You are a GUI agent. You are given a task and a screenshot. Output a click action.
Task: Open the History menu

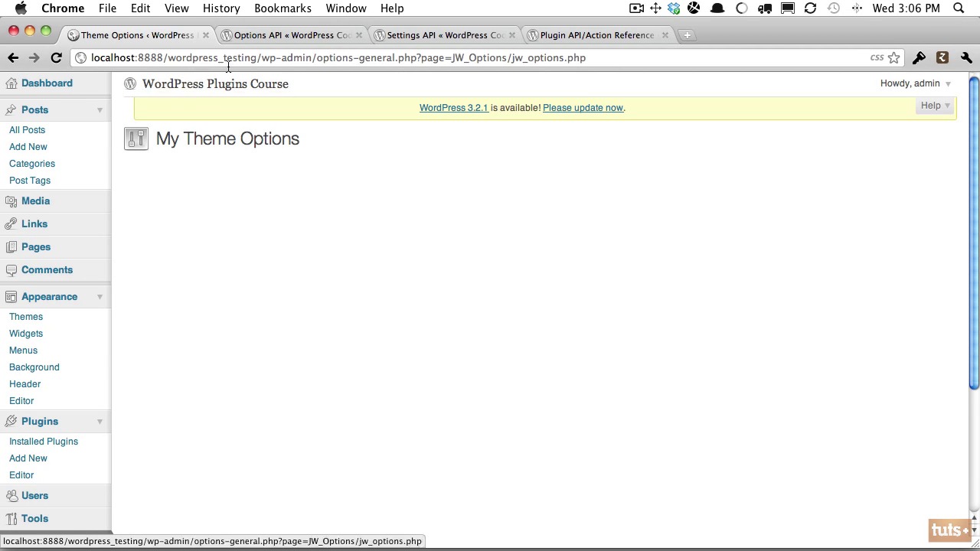pos(221,8)
